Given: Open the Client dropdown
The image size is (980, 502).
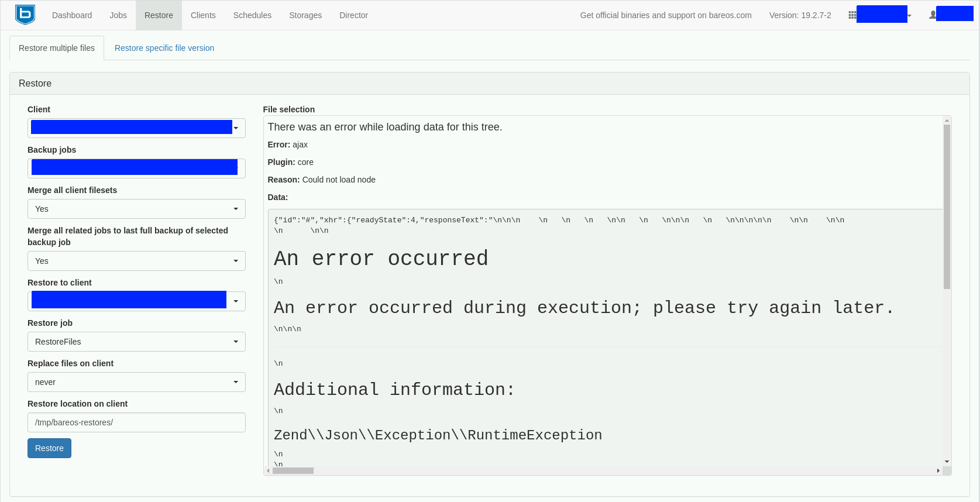Looking at the screenshot, I should 136,128.
